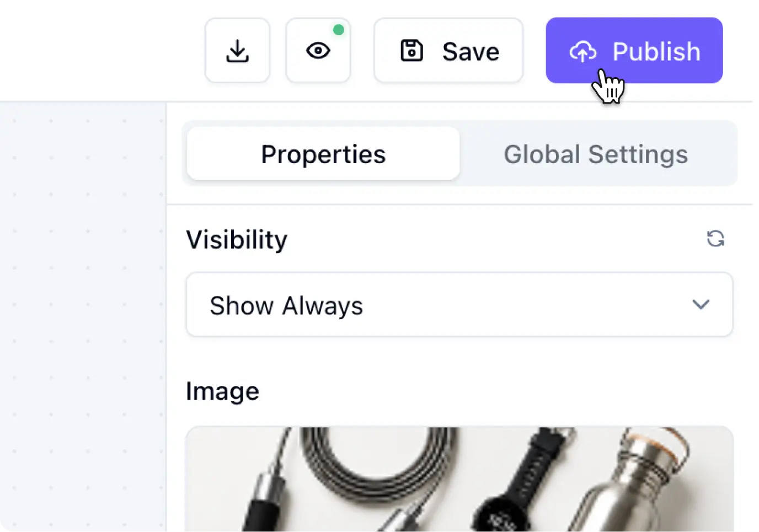Screen dimensions: 759x532
Task: Click the Image section heading
Action: (222, 391)
